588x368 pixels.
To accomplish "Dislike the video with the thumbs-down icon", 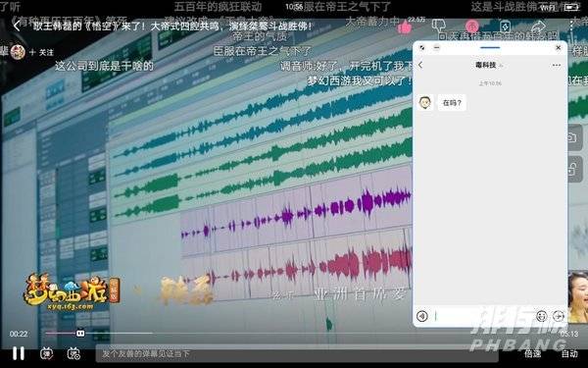I will [x=438, y=26].
